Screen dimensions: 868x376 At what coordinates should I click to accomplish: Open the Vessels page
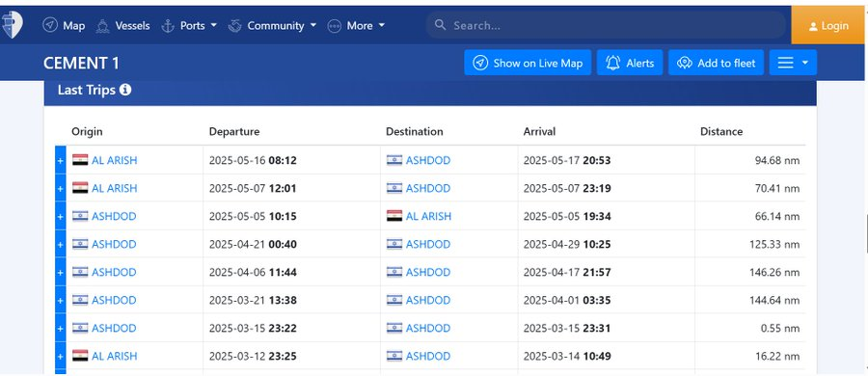122,25
